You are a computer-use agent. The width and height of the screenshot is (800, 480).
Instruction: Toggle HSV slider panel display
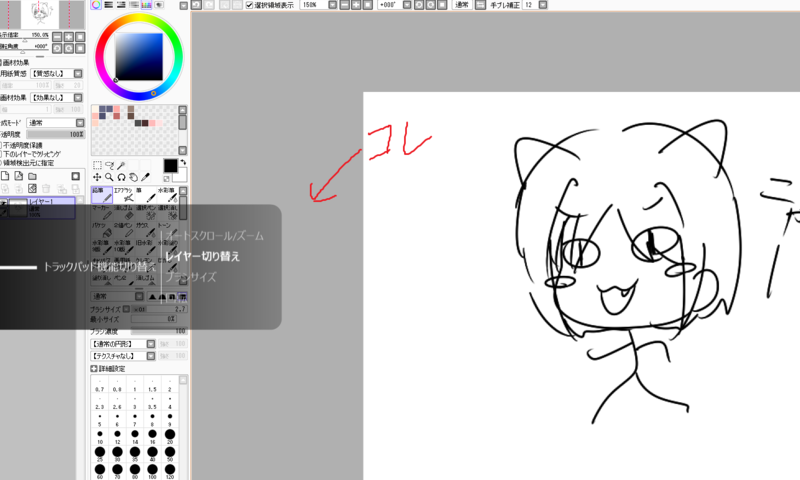click(x=121, y=5)
